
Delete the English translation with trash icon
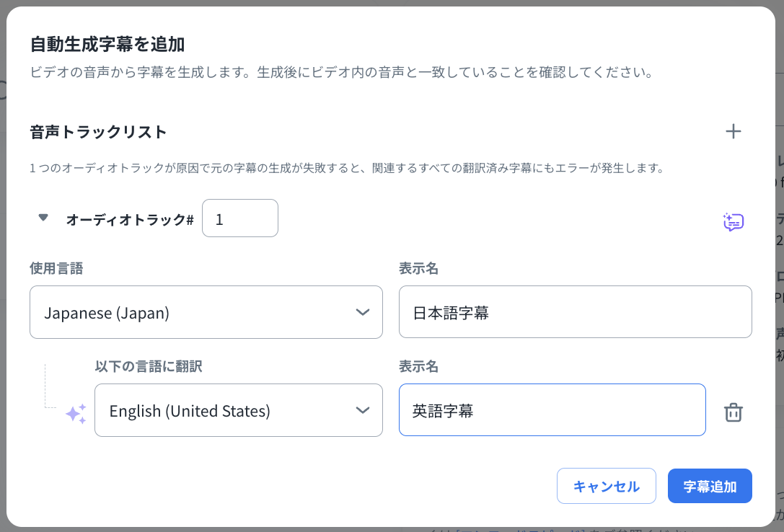point(733,412)
